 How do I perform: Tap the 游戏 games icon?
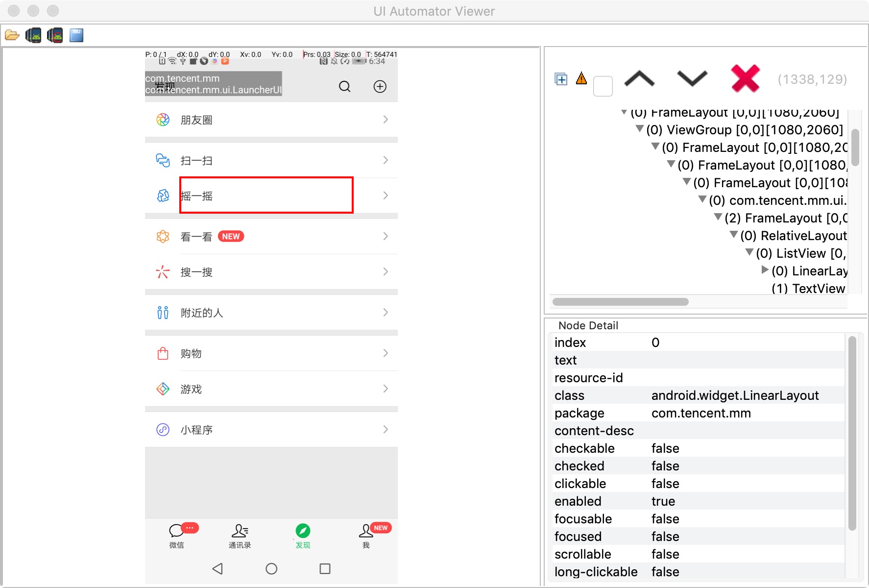tap(163, 389)
